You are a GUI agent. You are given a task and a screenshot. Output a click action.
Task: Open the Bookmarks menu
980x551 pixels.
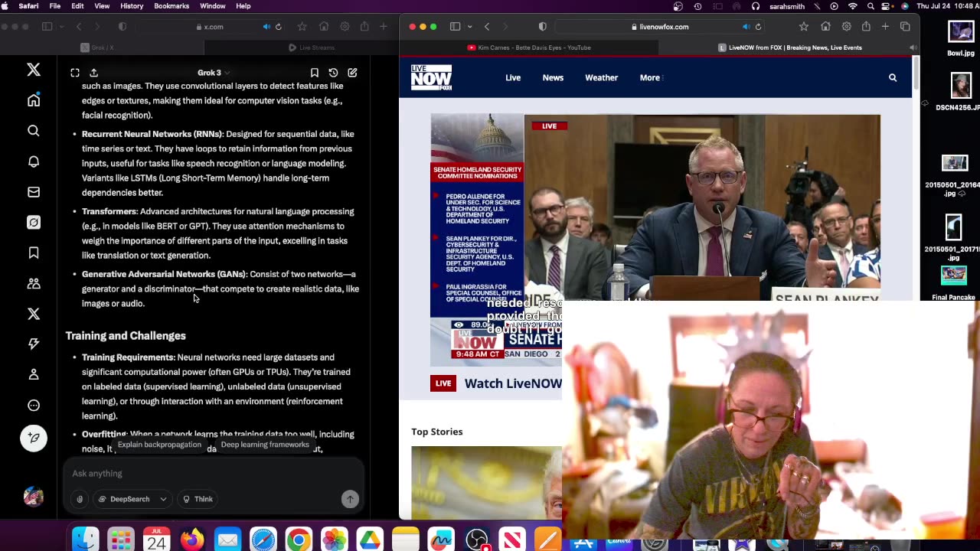(x=171, y=6)
